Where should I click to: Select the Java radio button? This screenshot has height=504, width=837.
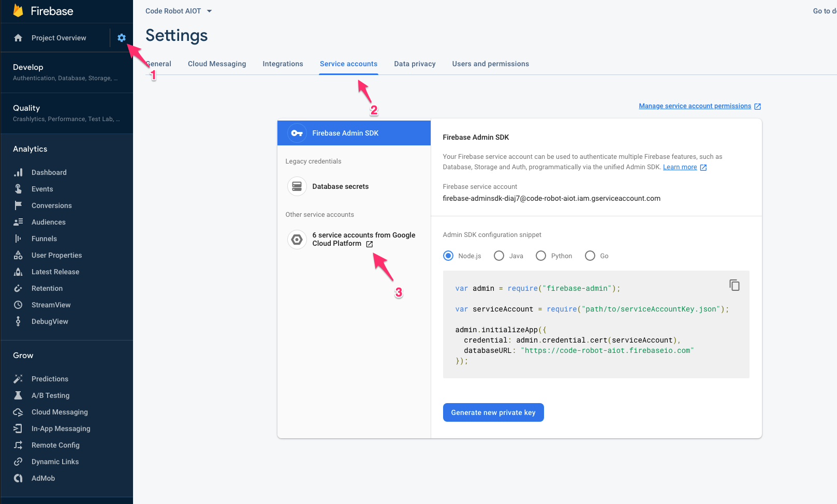coord(499,256)
